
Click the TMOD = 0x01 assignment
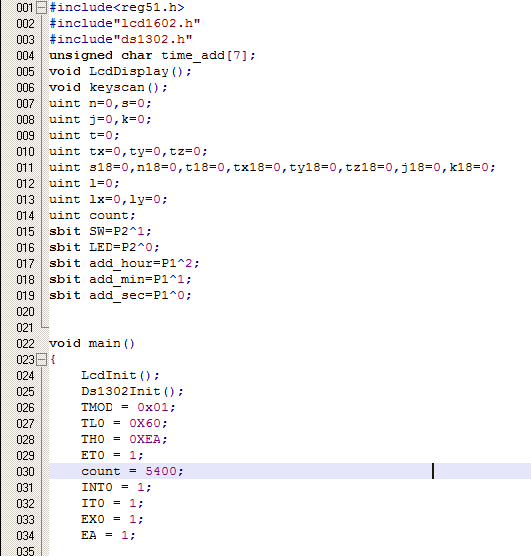tap(128, 407)
